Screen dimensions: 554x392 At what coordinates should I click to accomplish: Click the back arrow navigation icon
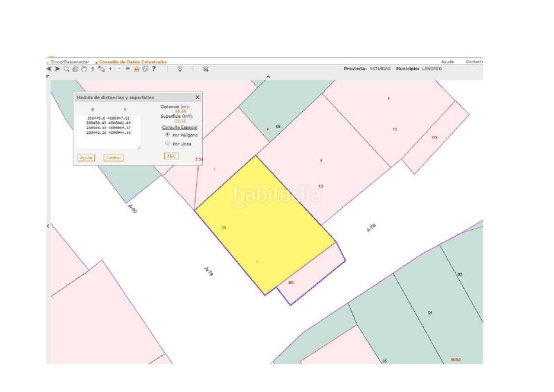pos(49,69)
